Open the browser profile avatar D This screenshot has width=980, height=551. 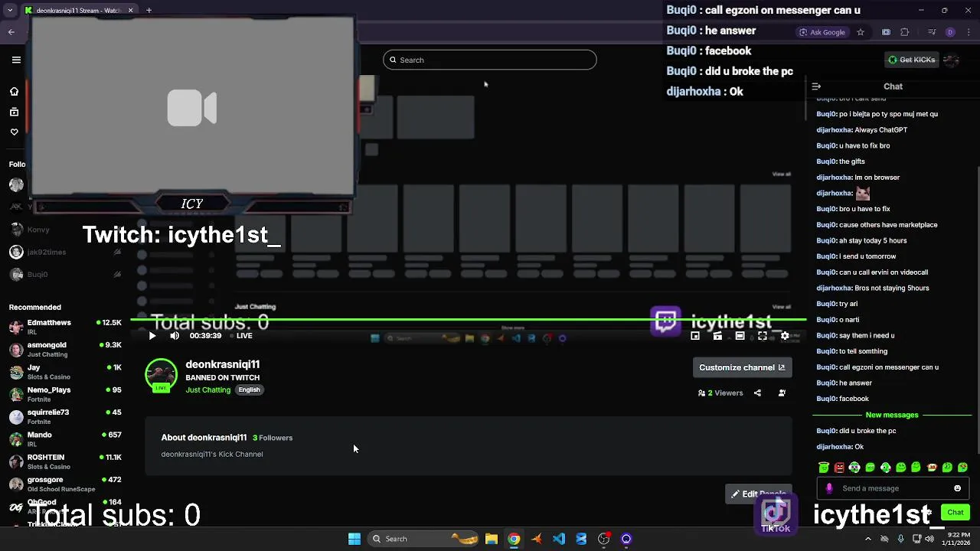950,32
